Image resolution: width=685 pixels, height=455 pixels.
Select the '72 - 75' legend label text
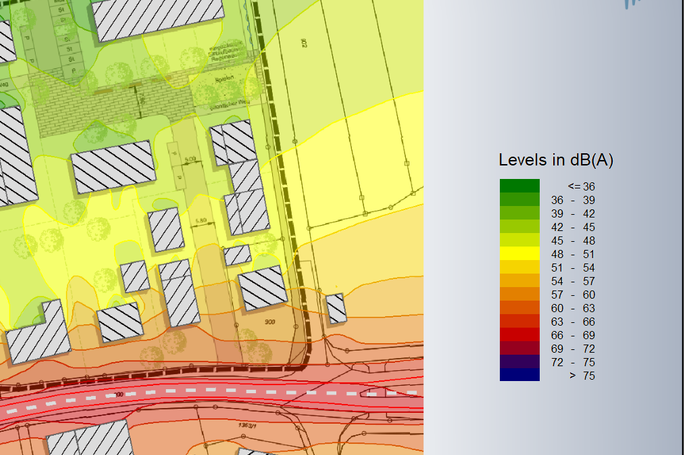(x=573, y=362)
